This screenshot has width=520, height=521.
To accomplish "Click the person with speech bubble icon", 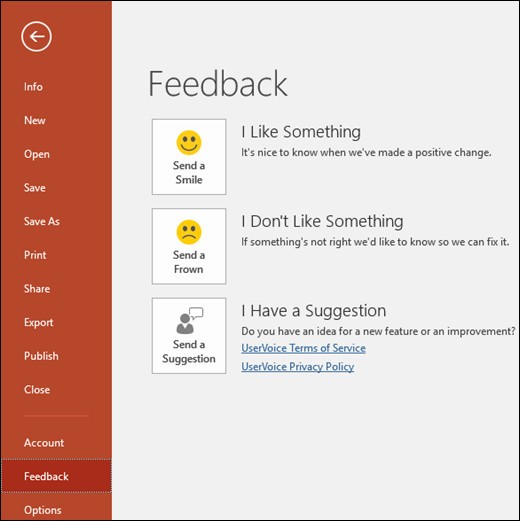I will coord(189,320).
